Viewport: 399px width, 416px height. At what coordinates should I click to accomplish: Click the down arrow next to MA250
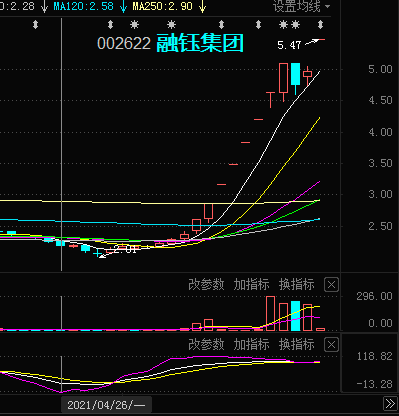tap(202, 7)
